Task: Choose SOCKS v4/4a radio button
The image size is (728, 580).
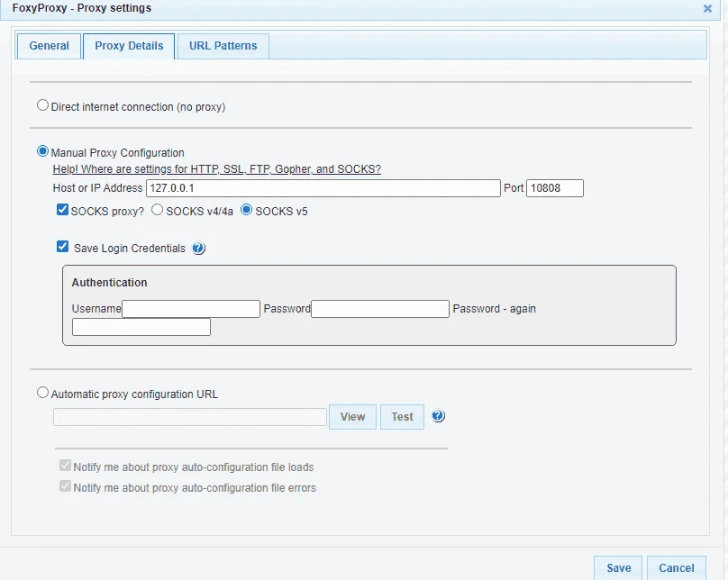Action: pyautogui.click(x=158, y=210)
